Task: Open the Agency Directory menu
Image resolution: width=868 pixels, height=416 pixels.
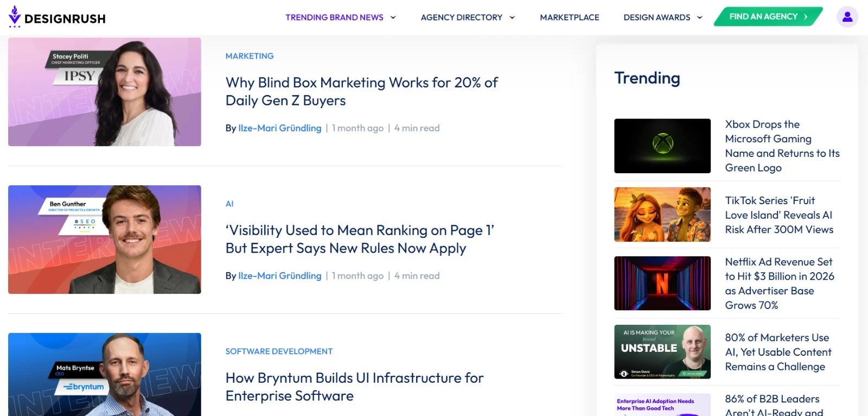Action: tap(462, 17)
